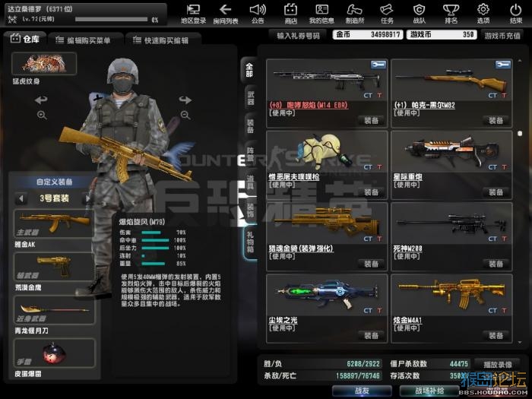Switch to the 仓库 warehouse tab
The height and width of the screenshot is (399, 532).
click(25, 39)
